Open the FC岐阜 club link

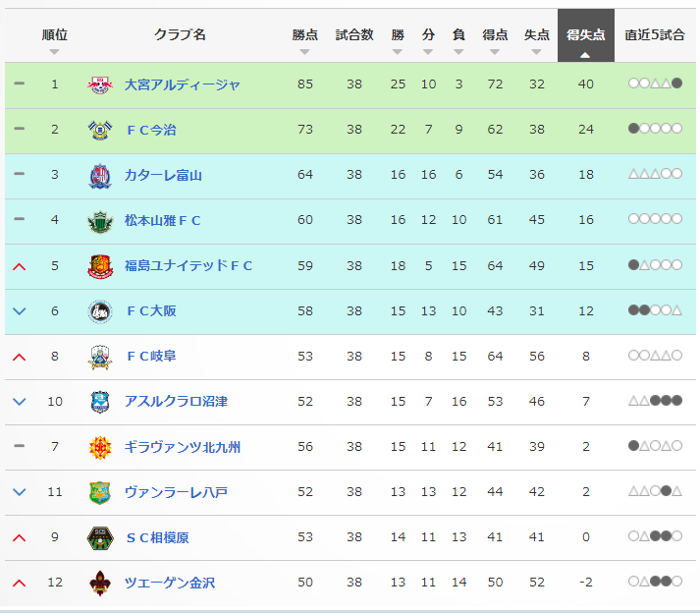pos(151,357)
